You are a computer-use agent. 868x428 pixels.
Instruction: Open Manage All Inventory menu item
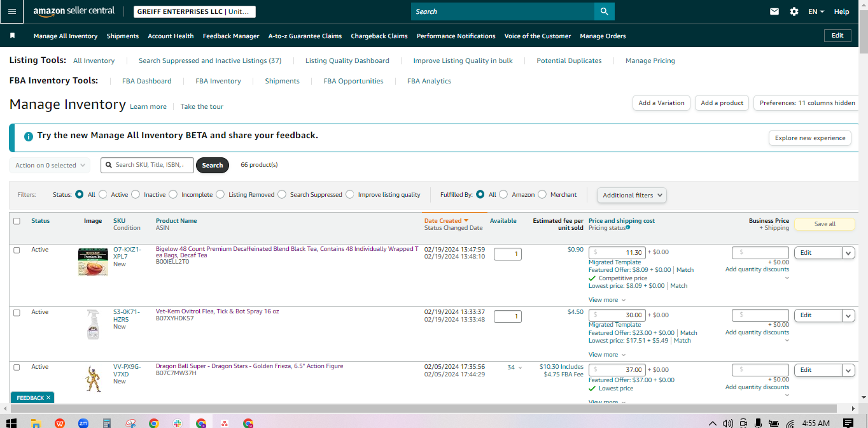[x=66, y=36]
